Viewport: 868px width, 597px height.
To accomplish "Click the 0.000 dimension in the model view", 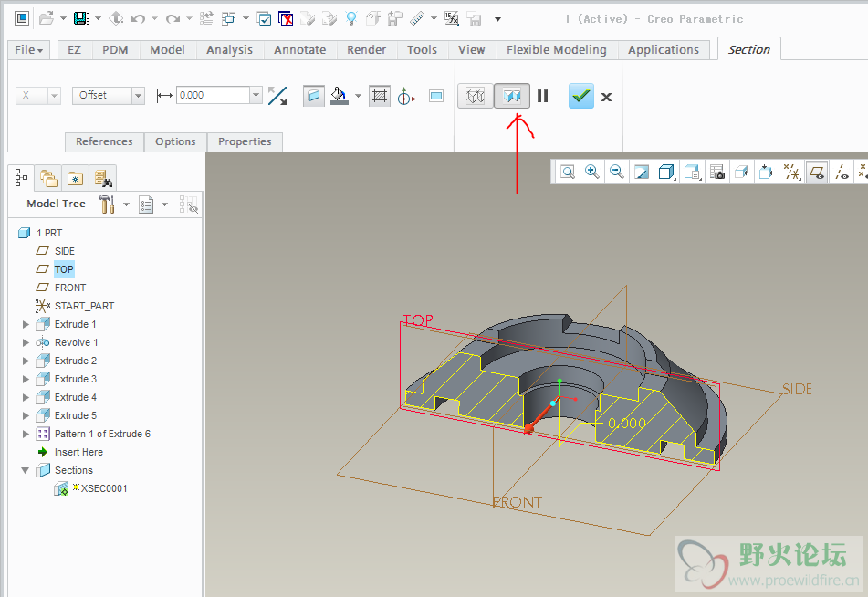I will click(627, 424).
